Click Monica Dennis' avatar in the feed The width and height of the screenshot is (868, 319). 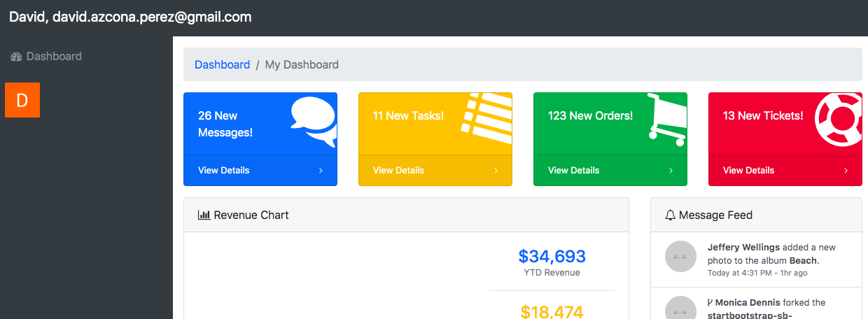[680, 308]
